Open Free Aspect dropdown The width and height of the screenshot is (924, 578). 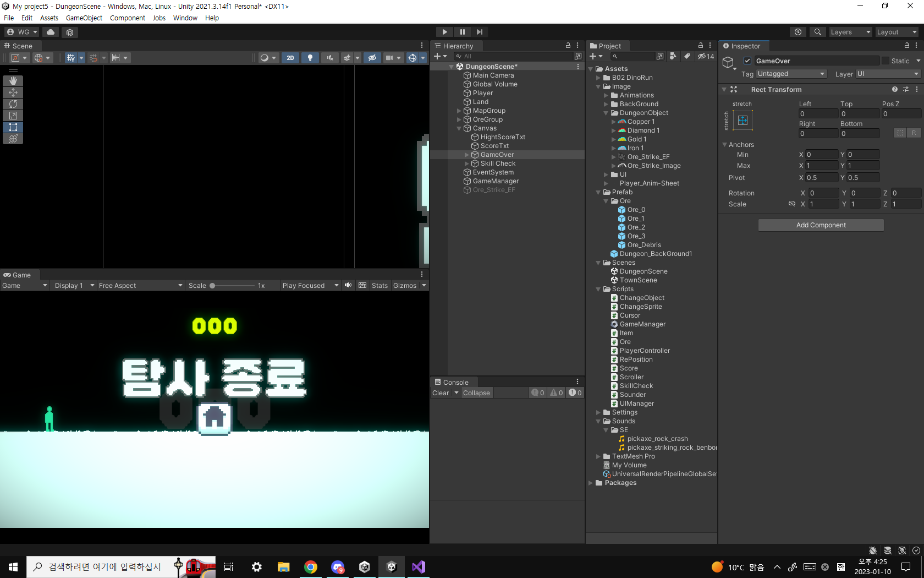pos(141,286)
